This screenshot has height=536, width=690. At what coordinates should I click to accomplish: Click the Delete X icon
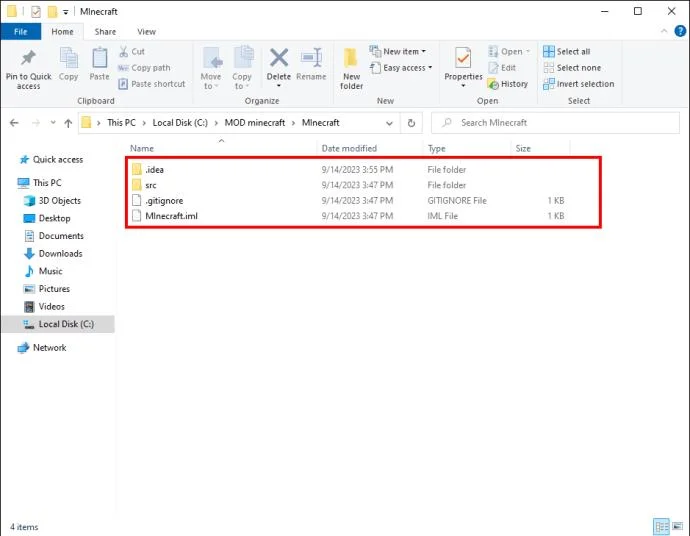click(279, 59)
